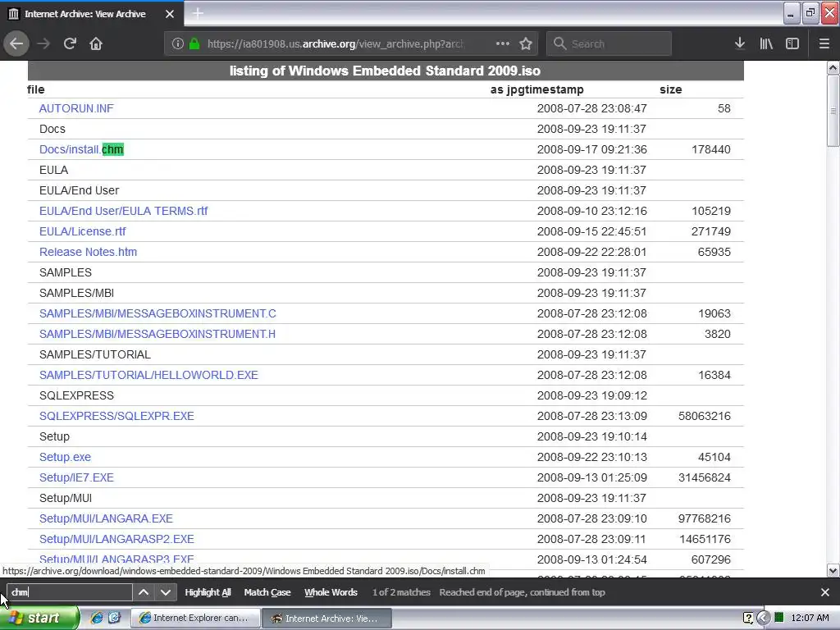
Task: Click the '1 of 2 matches' status text
Action: [401, 592]
